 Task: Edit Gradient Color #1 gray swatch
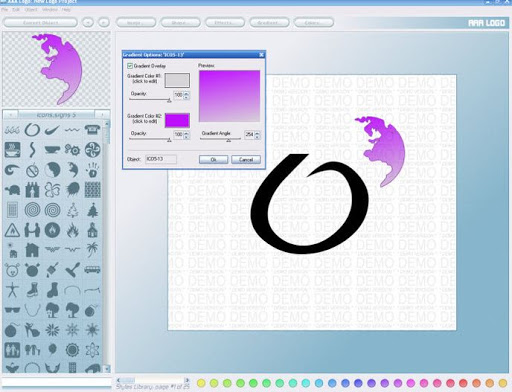pyautogui.click(x=177, y=81)
